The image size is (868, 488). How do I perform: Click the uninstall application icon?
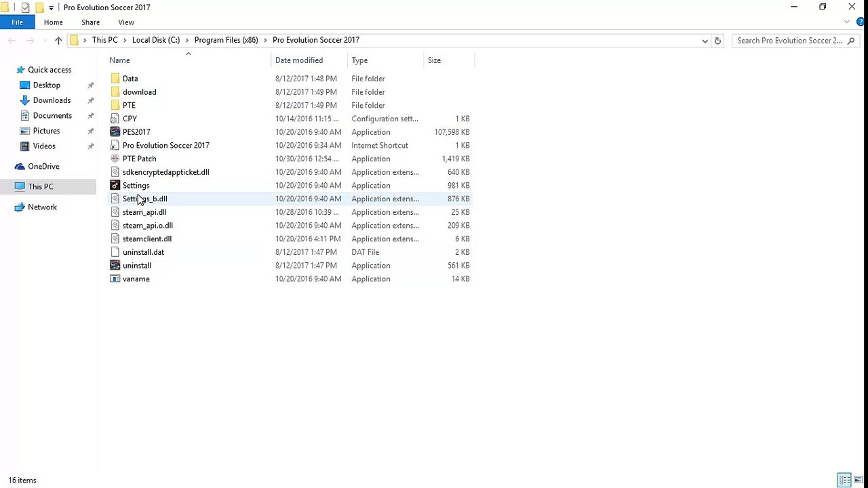(115, 266)
